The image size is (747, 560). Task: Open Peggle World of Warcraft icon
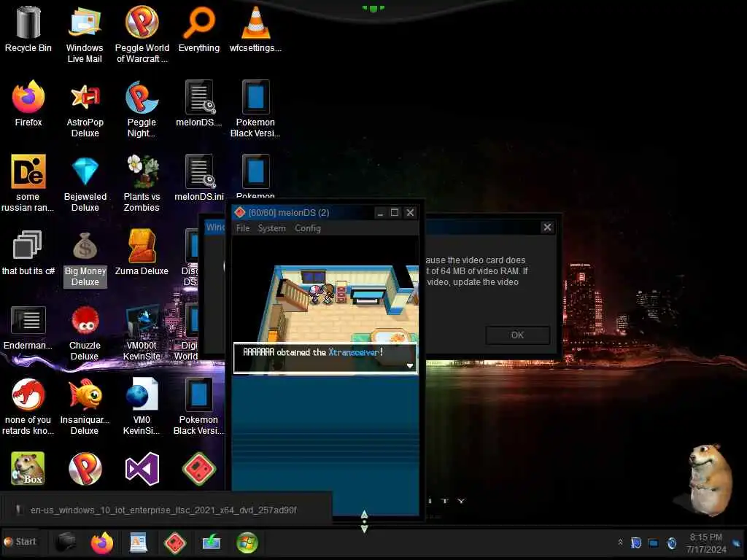pyautogui.click(x=142, y=34)
